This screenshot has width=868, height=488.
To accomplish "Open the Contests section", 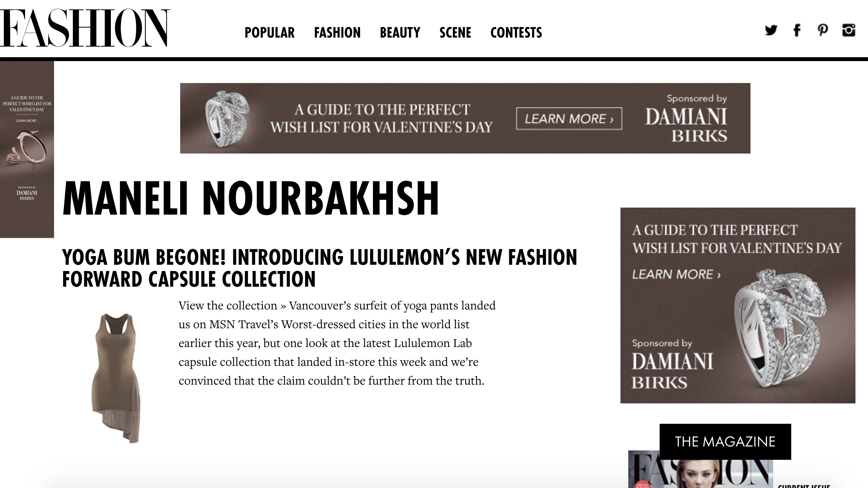I will coord(516,33).
